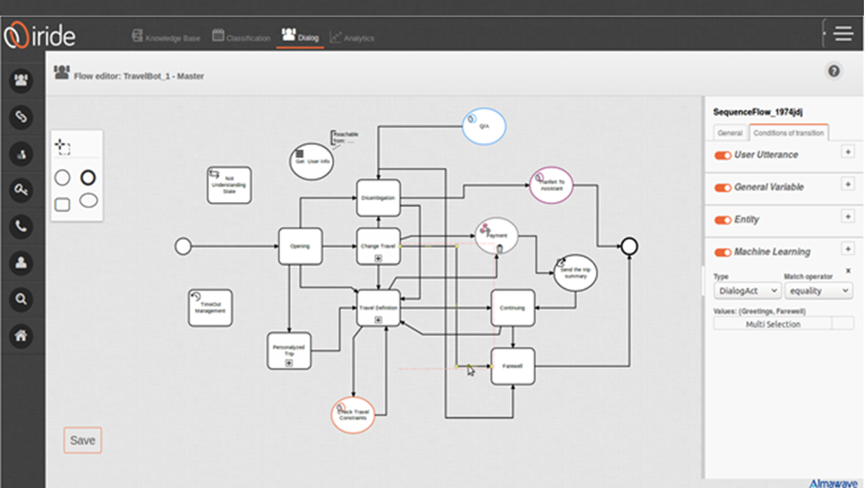868x488 pixels.
Task: Open the key icon in left sidebar
Action: pyautogui.click(x=21, y=190)
